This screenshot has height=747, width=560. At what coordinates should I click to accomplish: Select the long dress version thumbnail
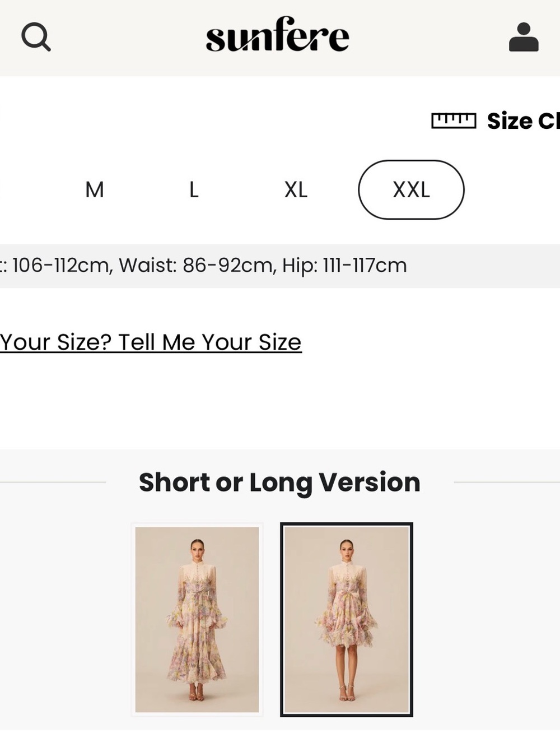197,619
